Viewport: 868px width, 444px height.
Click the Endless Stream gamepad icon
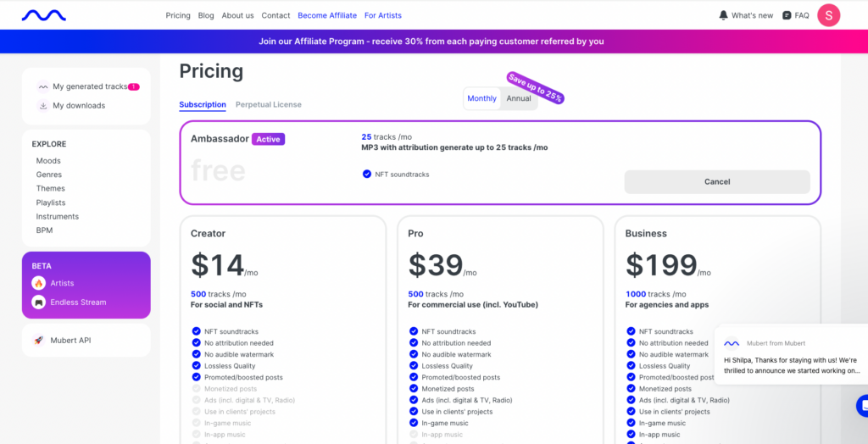point(39,302)
